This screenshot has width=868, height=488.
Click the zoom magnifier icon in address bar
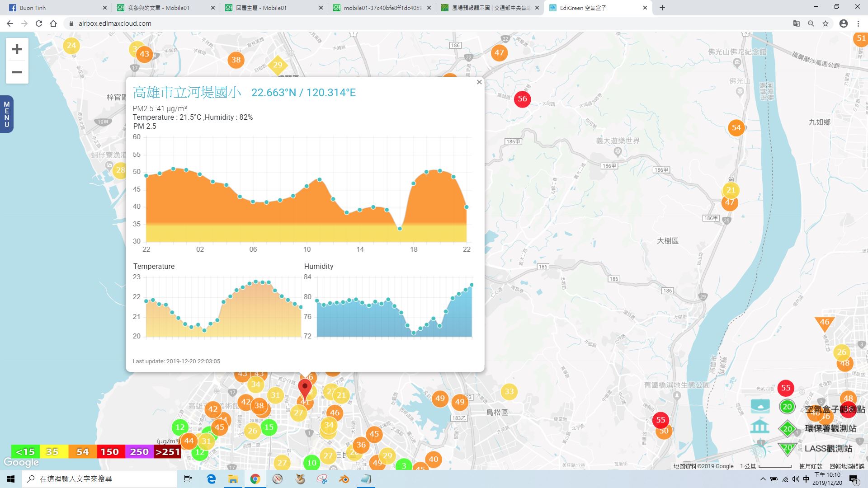pyautogui.click(x=811, y=23)
